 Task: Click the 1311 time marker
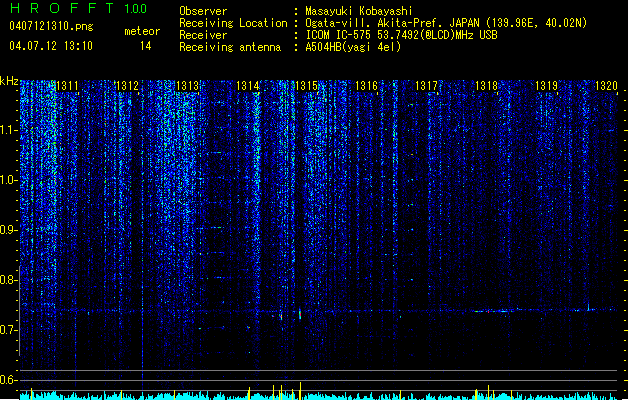click(67, 86)
